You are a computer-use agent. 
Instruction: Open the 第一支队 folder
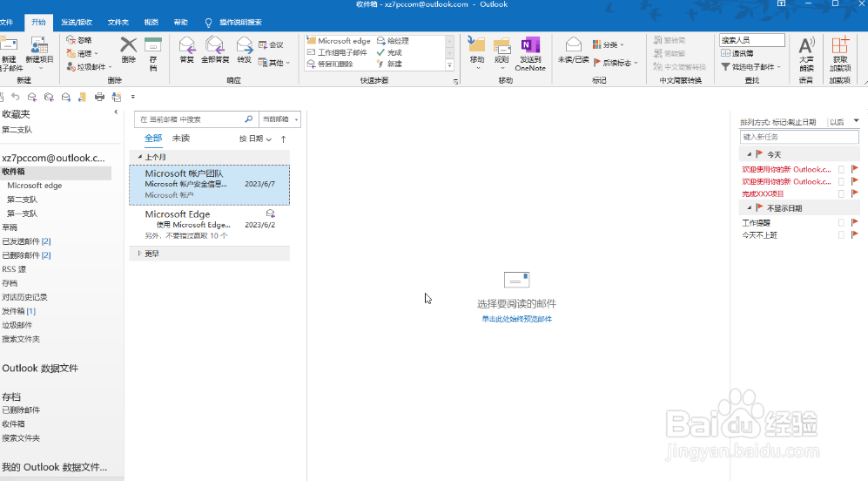pyautogui.click(x=22, y=213)
